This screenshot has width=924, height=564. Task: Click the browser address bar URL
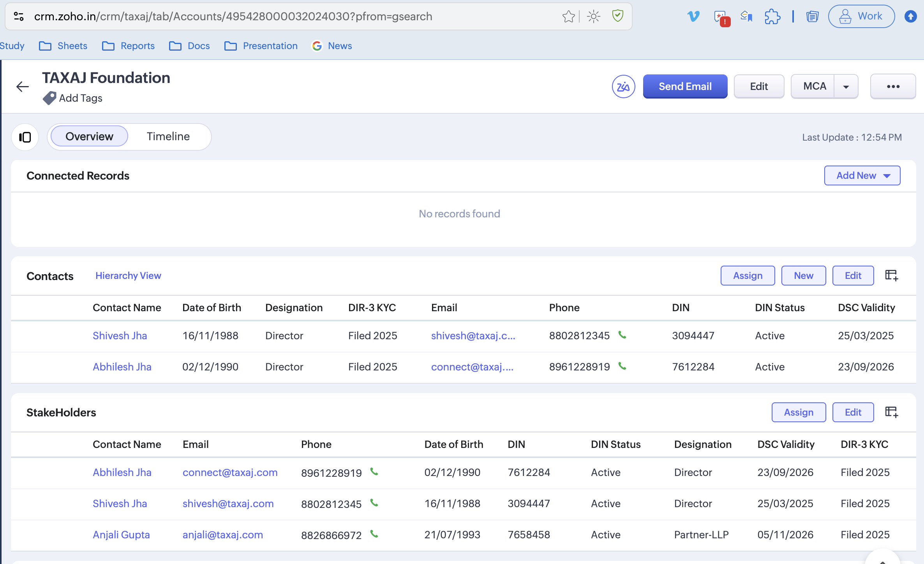point(233,16)
